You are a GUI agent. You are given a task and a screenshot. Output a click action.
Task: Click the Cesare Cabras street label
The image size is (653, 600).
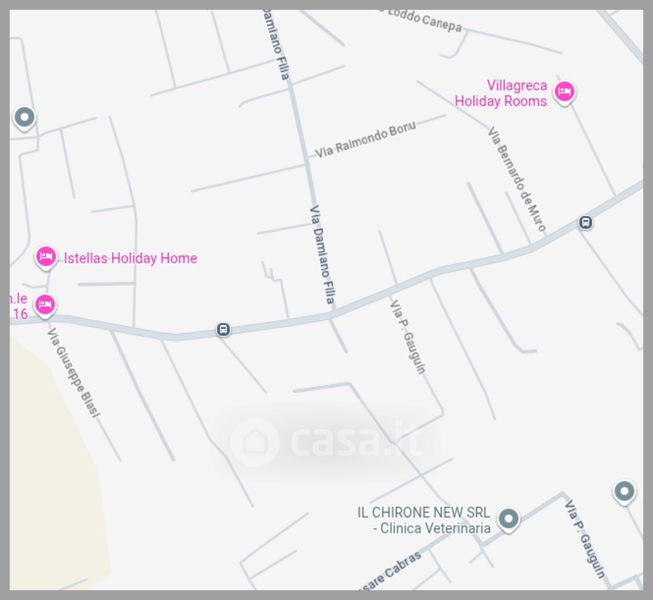[389, 571]
